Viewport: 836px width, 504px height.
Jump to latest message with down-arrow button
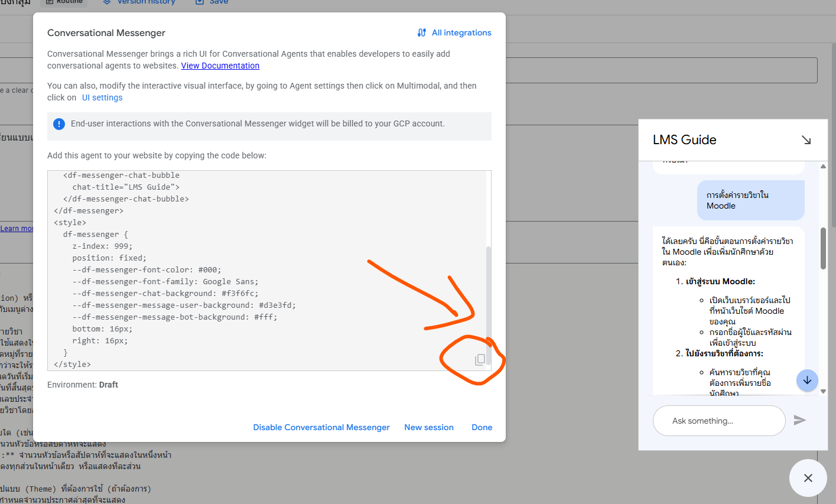[806, 381]
